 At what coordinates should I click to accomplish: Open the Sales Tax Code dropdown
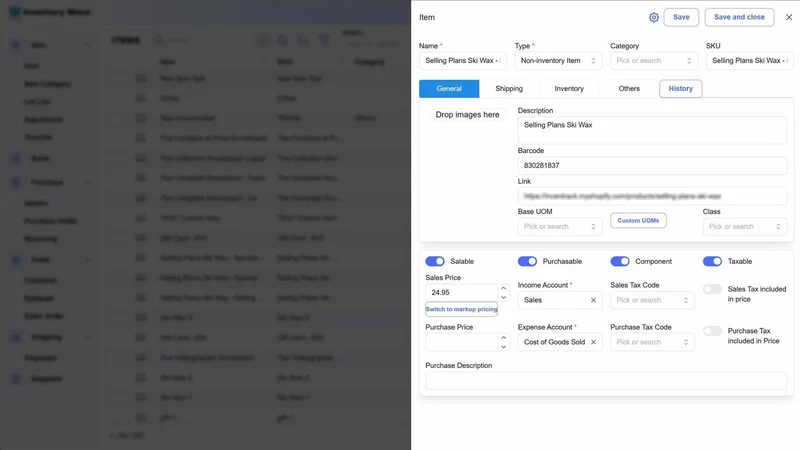pos(652,301)
